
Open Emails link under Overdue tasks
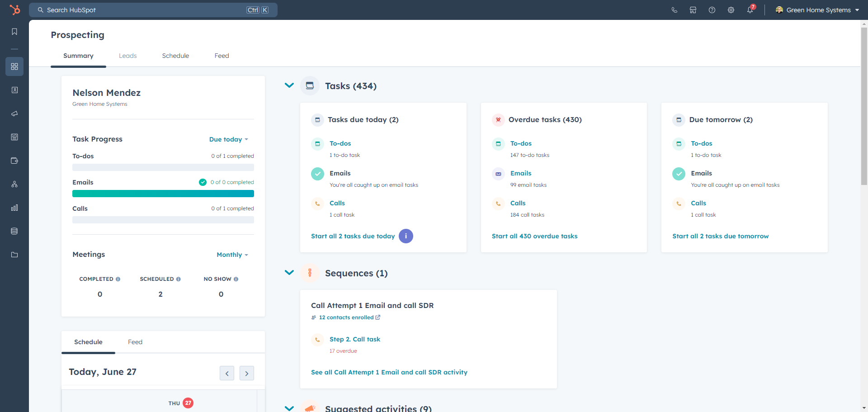(x=521, y=173)
